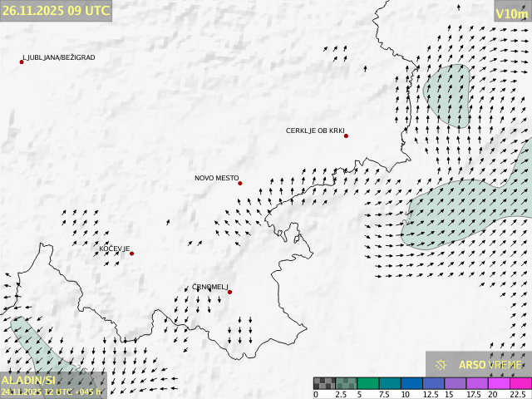The image size is (532, 399).
Task: Click the shaded wind area near Cerklje
Action: (x=446, y=94)
